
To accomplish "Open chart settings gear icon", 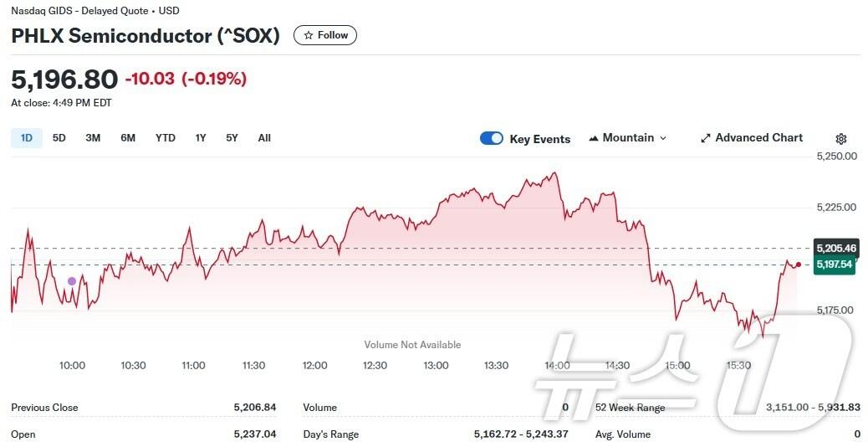I will pyautogui.click(x=841, y=139).
